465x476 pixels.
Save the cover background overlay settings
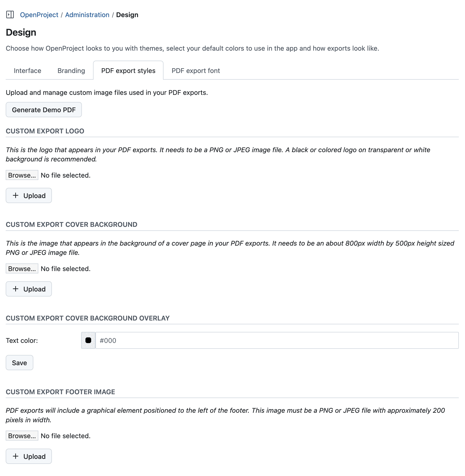coord(19,363)
